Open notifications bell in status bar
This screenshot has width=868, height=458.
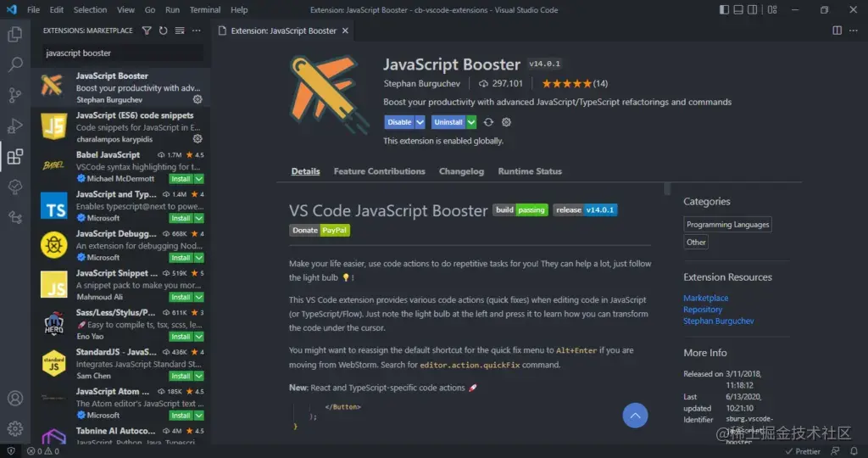854,451
